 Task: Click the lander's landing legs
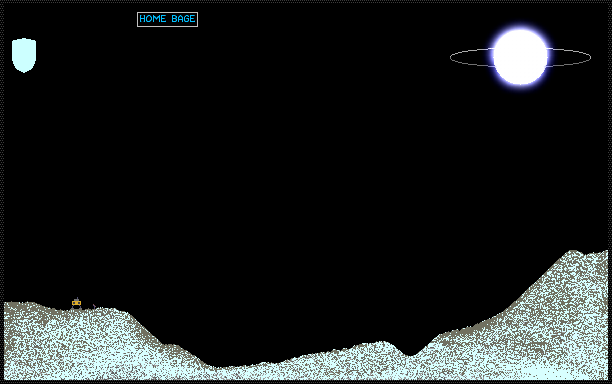[76, 308]
